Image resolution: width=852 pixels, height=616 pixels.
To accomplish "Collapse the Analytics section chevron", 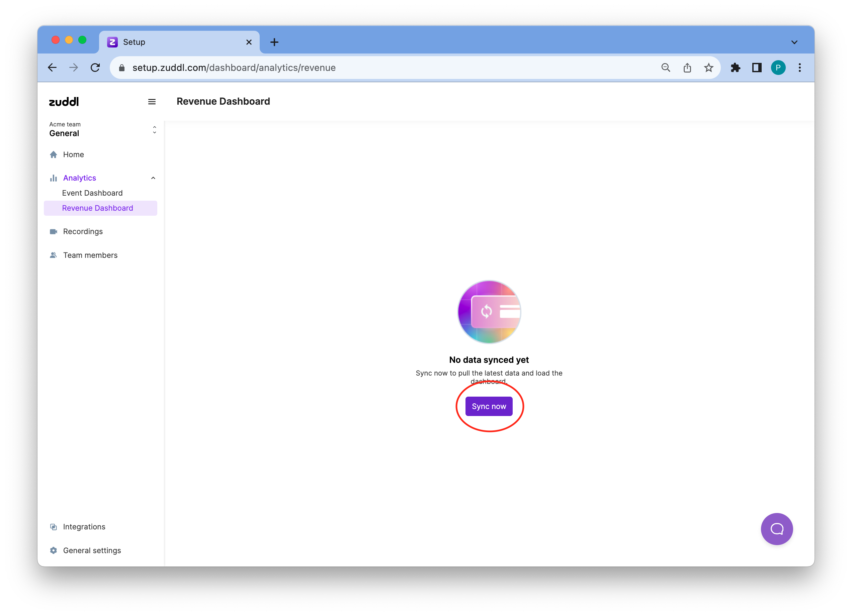I will coord(153,178).
